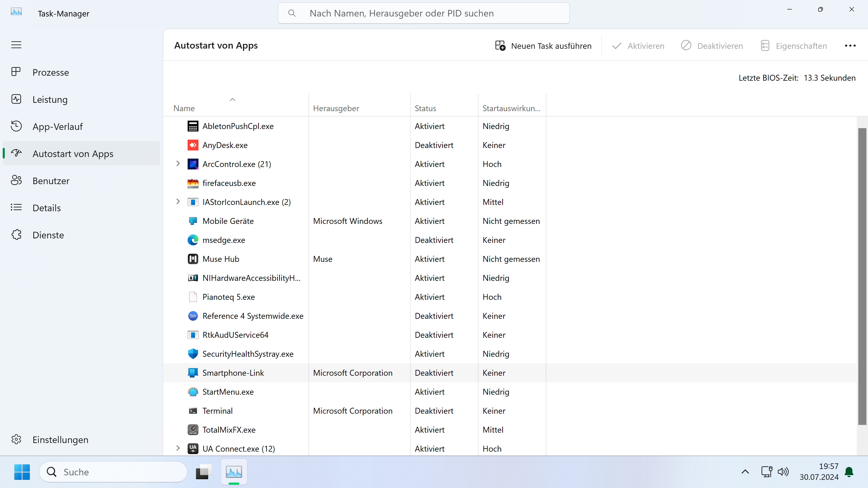Open the hamburger navigation menu
The width and height of the screenshot is (868, 488).
(16, 45)
